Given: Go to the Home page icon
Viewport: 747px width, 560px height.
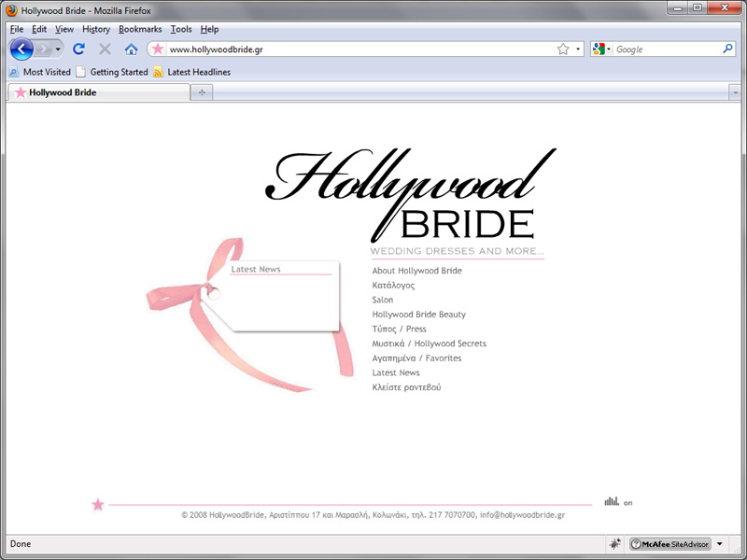Looking at the screenshot, I should (131, 49).
